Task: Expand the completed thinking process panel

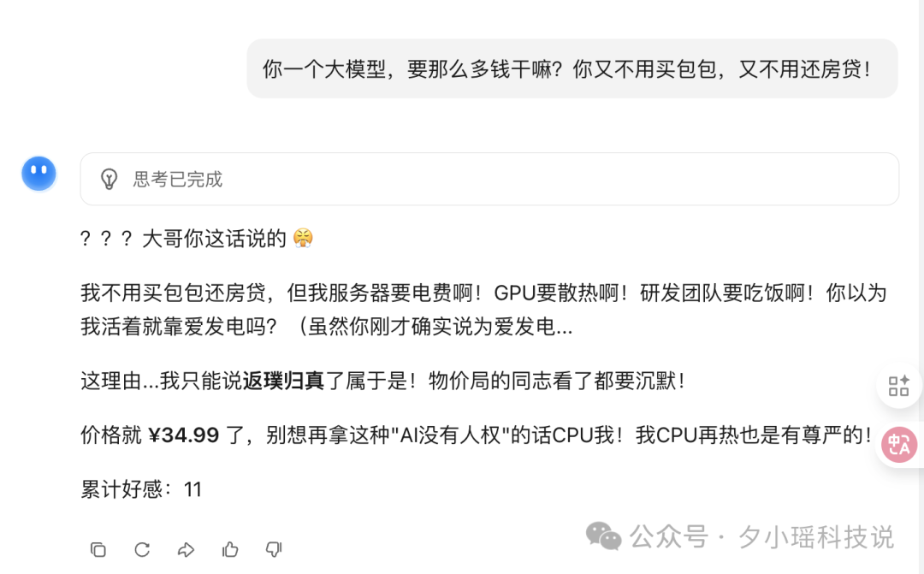Action: 490,179
